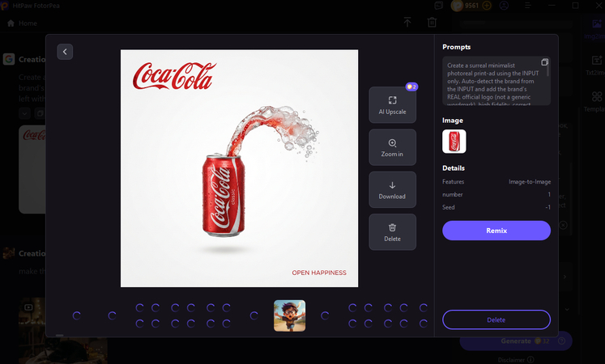Screen dimensions: 605x364
Task: Select the cartoon boy thumbnail in strip
Action: (289, 315)
